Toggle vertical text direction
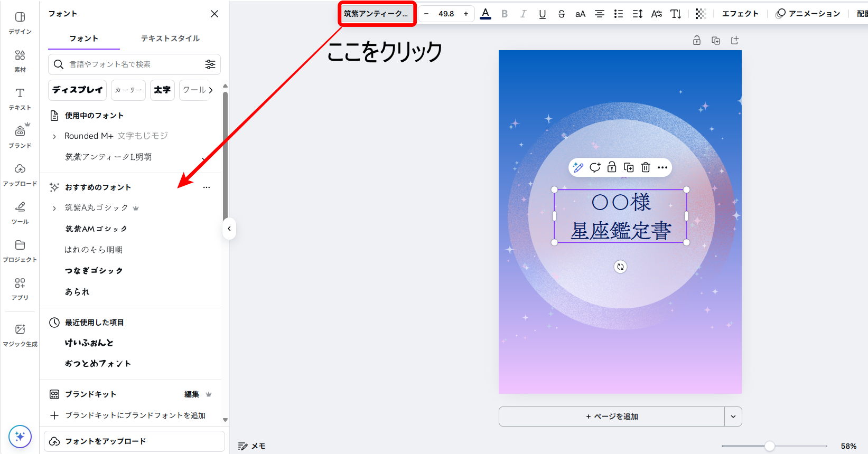The width and height of the screenshot is (868, 454). pyautogui.click(x=676, y=14)
